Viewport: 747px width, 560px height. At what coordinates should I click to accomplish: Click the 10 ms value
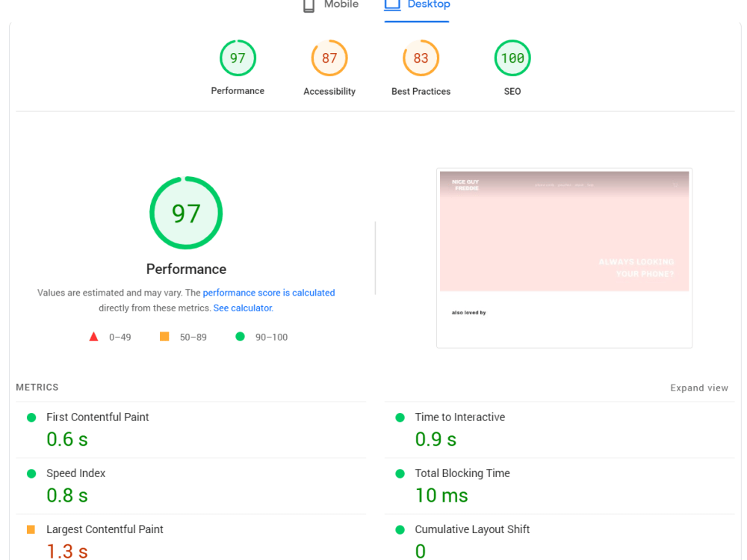[441, 495]
